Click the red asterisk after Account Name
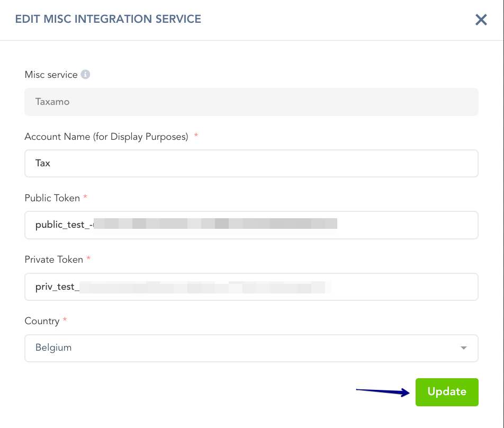This screenshot has width=504, height=428. (196, 136)
